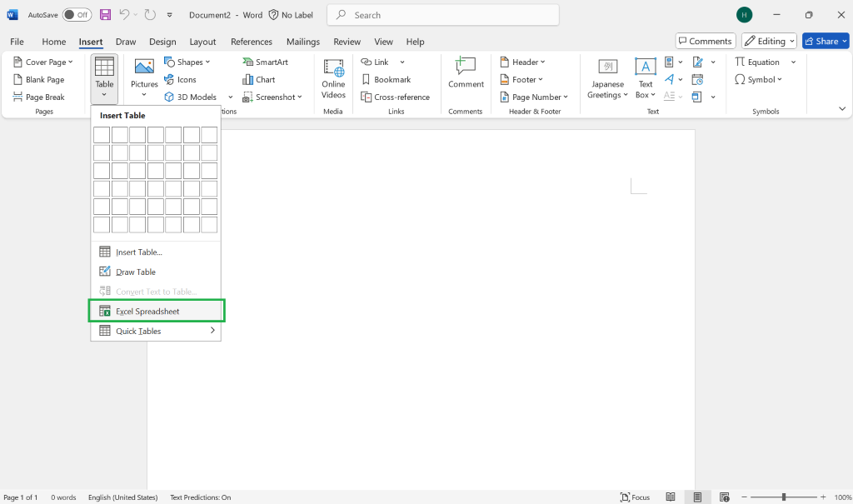
Task: Click the Undo arrow icon
Action: [x=124, y=15]
